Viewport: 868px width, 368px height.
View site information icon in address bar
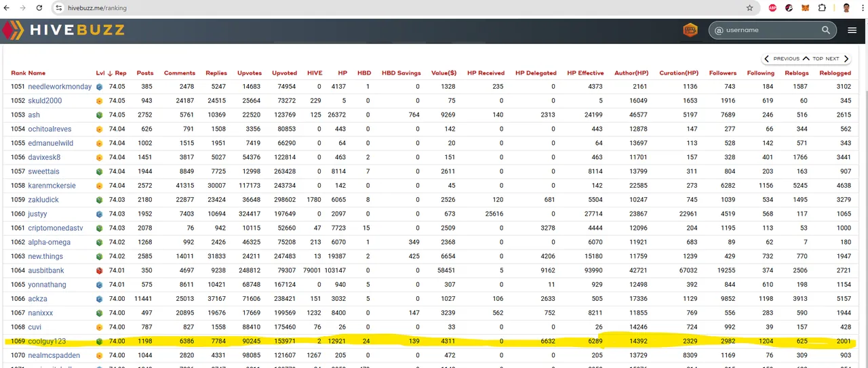pos(60,8)
